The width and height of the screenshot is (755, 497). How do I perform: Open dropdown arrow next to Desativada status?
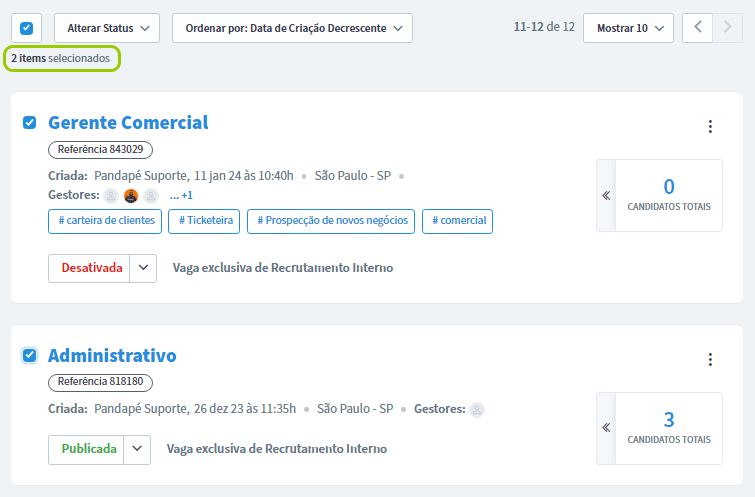tap(143, 268)
